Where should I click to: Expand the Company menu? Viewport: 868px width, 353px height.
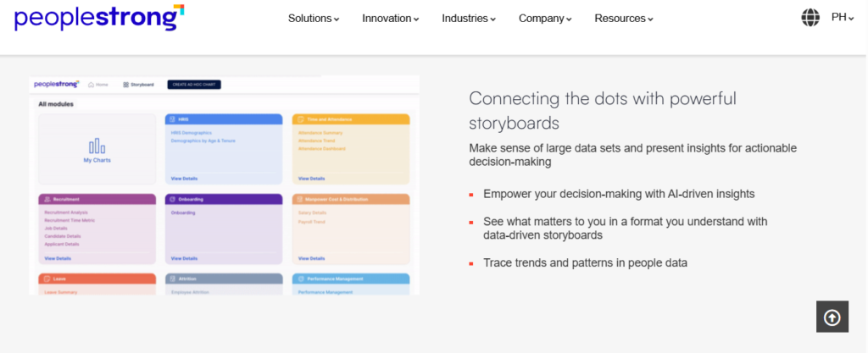coord(545,19)
